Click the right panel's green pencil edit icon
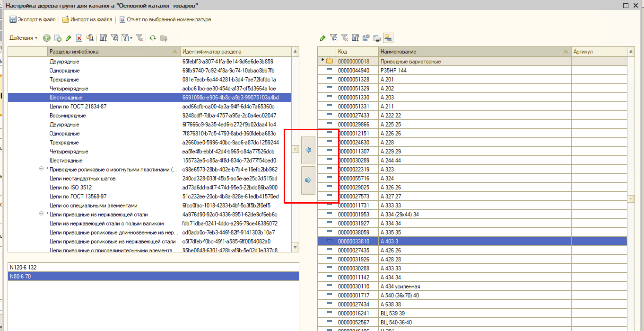This screenshot has height=331, width=644. point(322,38)
